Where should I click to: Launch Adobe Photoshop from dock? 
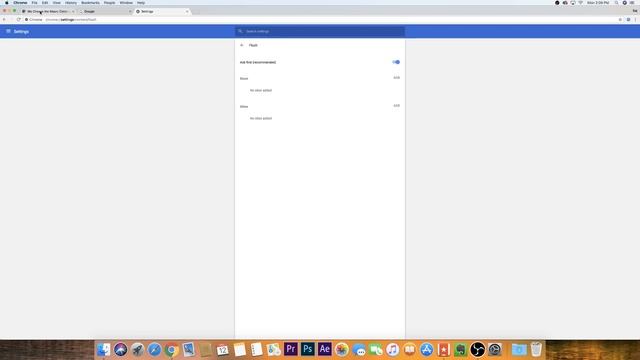[308, 349]
